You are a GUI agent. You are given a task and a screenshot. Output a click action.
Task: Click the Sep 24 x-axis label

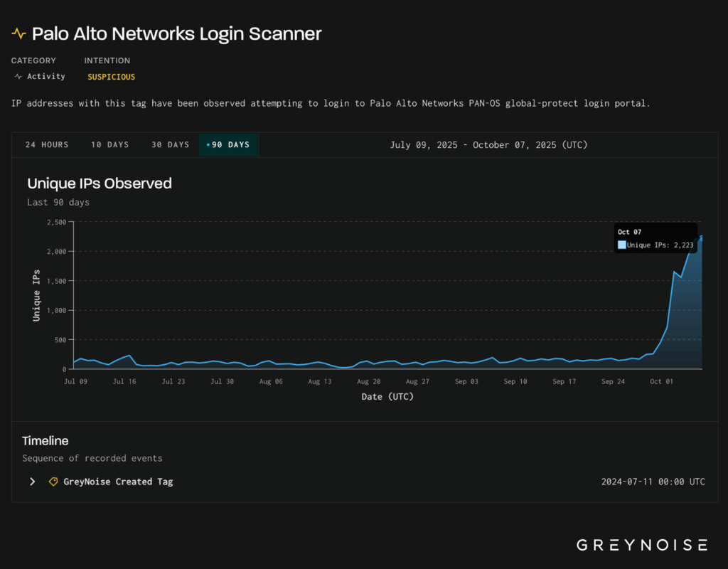[x=613, y=381]
